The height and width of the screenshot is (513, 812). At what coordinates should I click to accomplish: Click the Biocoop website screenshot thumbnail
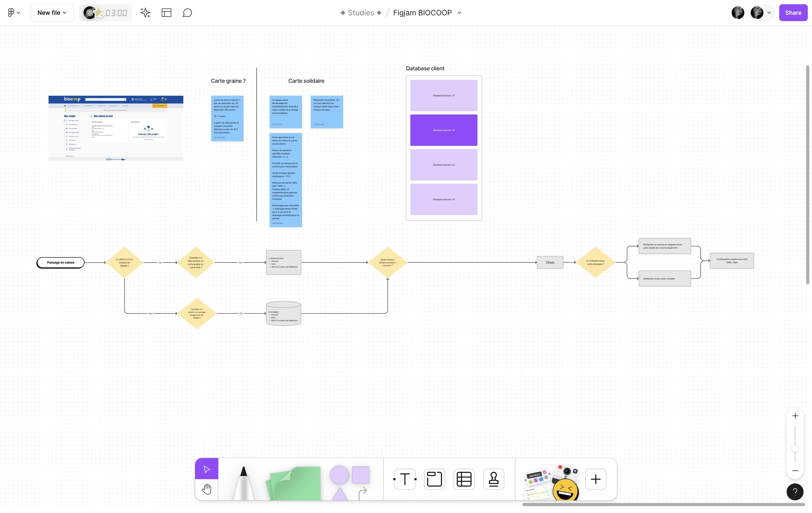pyautogui.click(x=115, y=127)
